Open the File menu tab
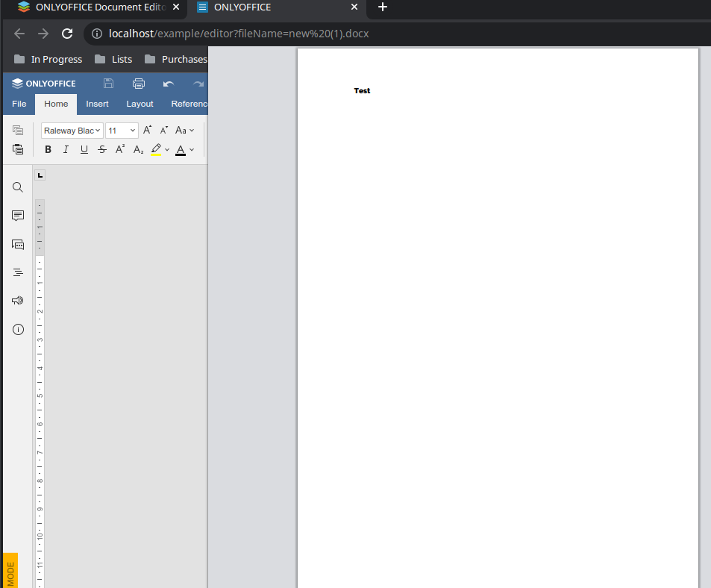 [x=19, y=104]
